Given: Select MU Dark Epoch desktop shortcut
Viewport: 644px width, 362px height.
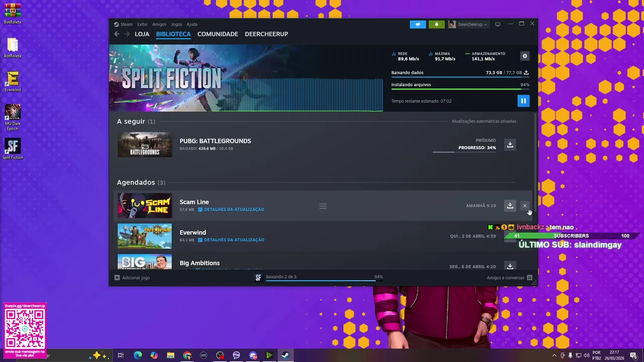Looking at the screenshot, I should point(13,117).
